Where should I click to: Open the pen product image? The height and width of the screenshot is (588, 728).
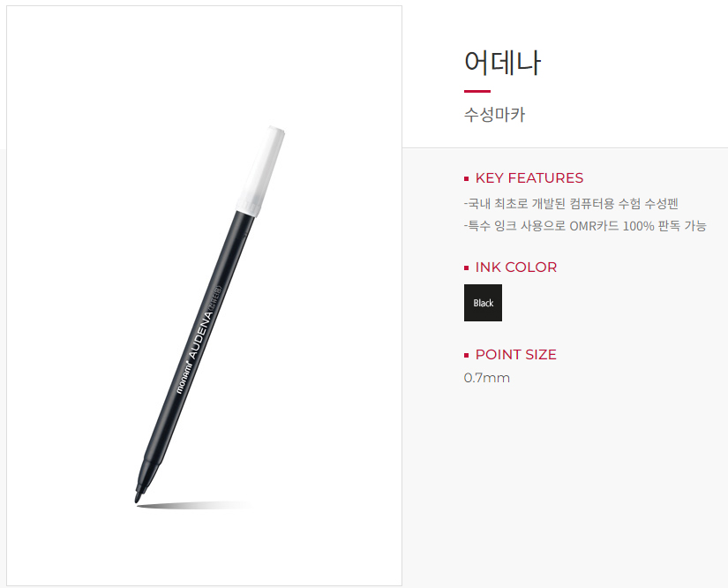205,296
